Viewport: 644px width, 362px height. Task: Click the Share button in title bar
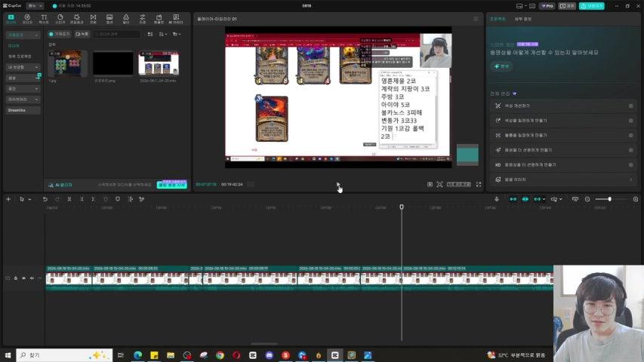(x=567, y=6)
